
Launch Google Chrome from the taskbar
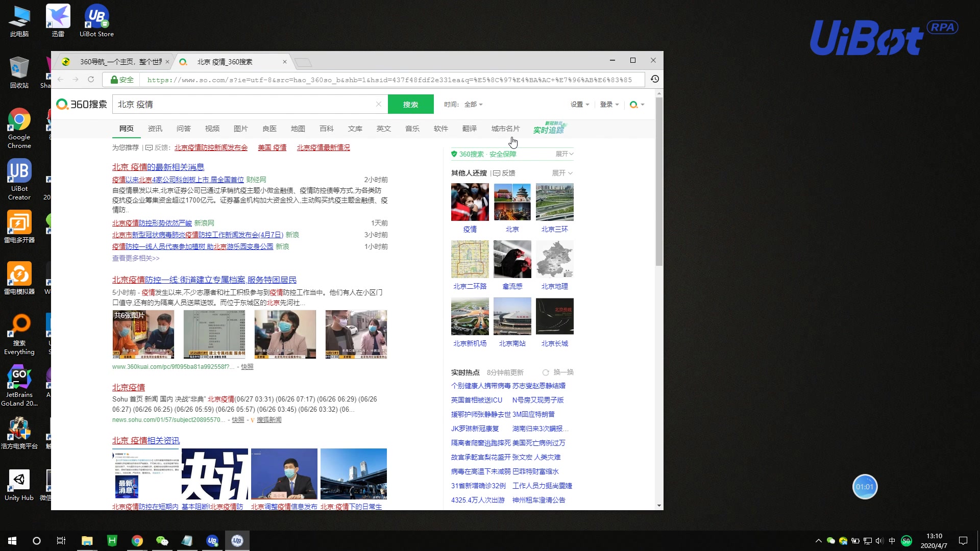(137, 540)
